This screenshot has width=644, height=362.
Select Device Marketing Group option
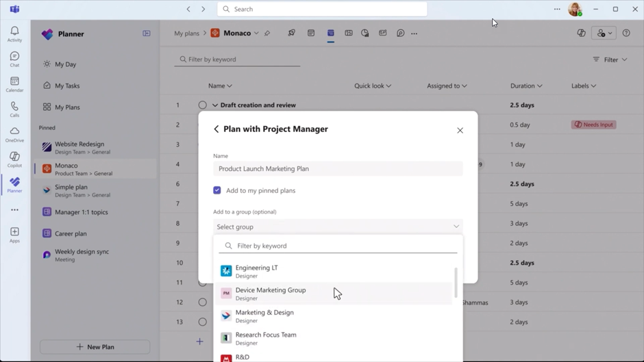pos(334,294)
